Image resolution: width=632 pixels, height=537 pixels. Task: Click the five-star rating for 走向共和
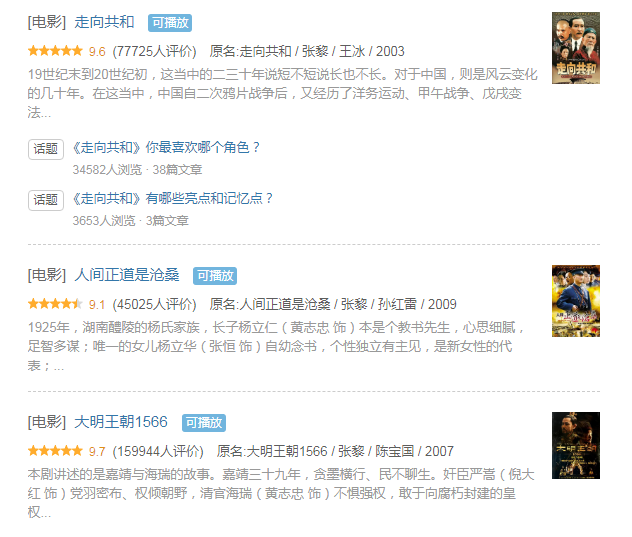point(55,51)
